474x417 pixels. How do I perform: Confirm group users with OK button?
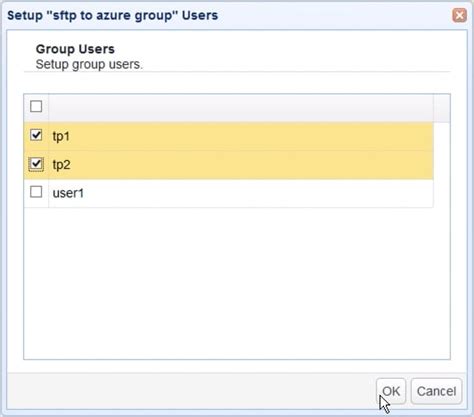[391, 391]
